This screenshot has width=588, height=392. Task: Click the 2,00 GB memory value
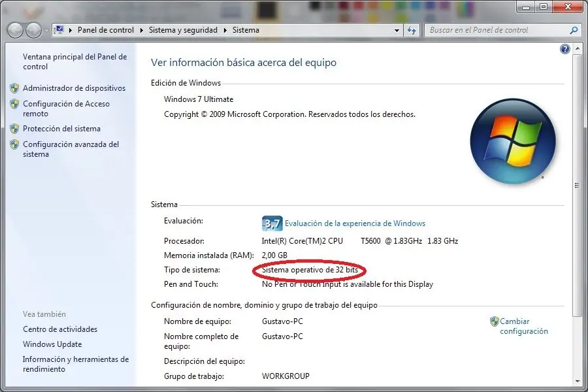pos(274,255)
